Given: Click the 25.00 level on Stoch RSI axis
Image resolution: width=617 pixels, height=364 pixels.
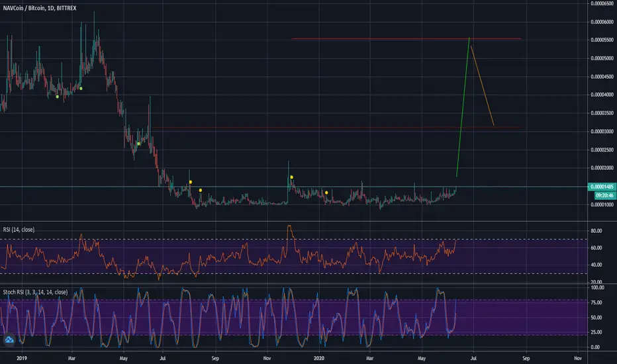Looking at the screenshot, I should pos(596,332).
